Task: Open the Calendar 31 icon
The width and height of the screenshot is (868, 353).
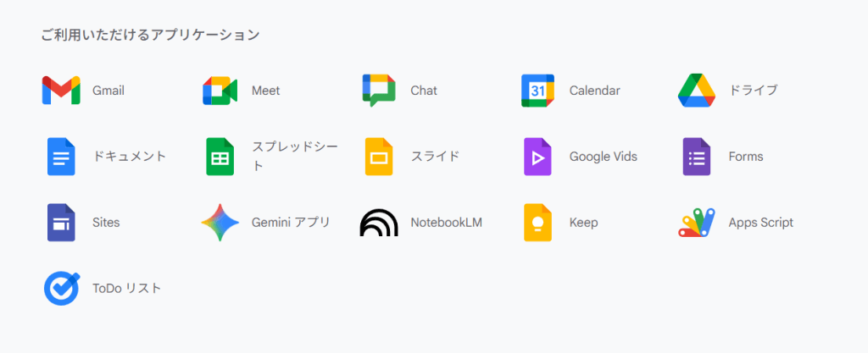Action: [x=537, y=90]
